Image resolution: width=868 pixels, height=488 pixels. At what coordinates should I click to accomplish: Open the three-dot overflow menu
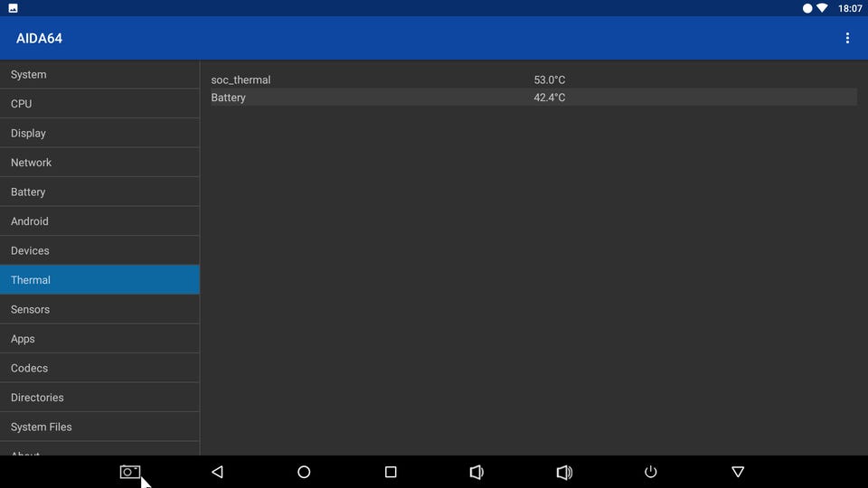pyautogui.click(x=847, y=38)
